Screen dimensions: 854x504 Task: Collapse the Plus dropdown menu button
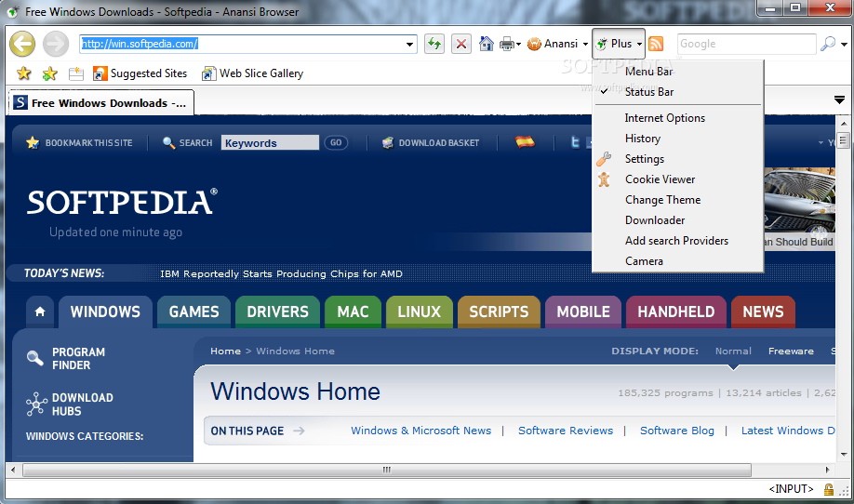(619, 44)
